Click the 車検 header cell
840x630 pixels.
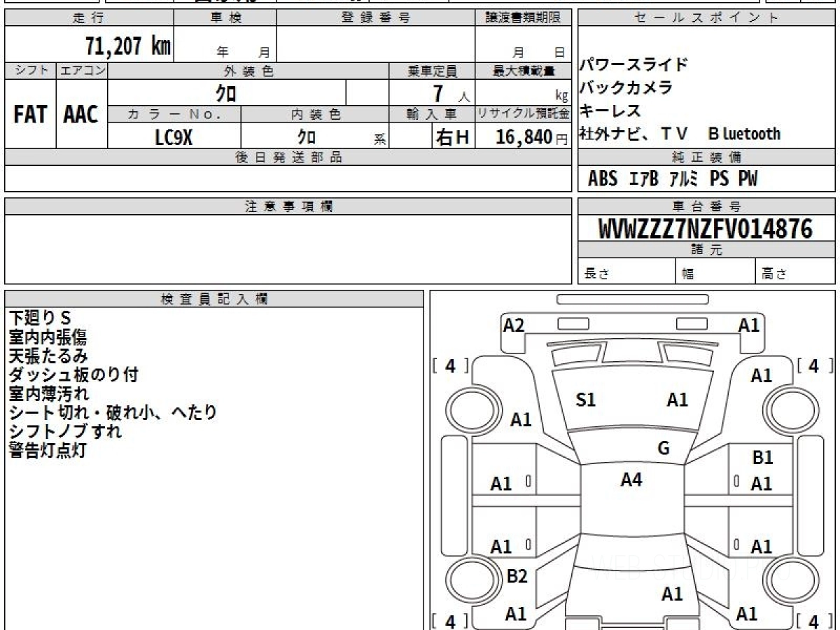225,18
